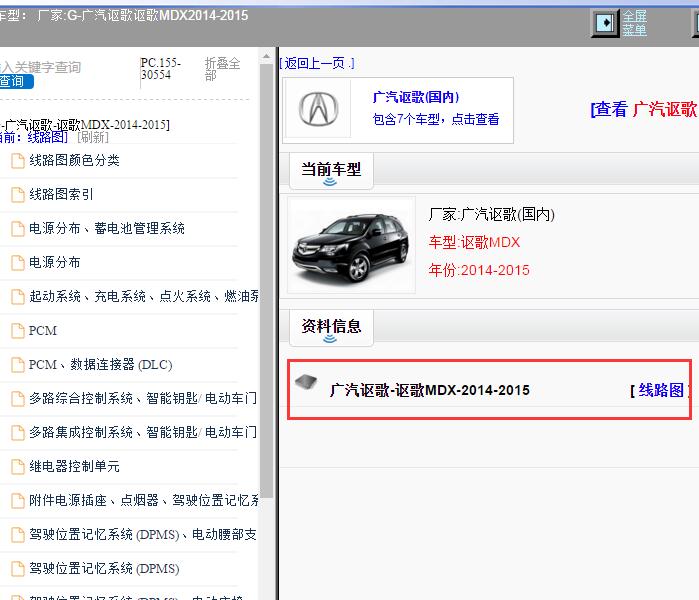Open 继电器控制单元 entry
Image resolution: width=699 pixels, height=600 pixels.
[74, 467]
